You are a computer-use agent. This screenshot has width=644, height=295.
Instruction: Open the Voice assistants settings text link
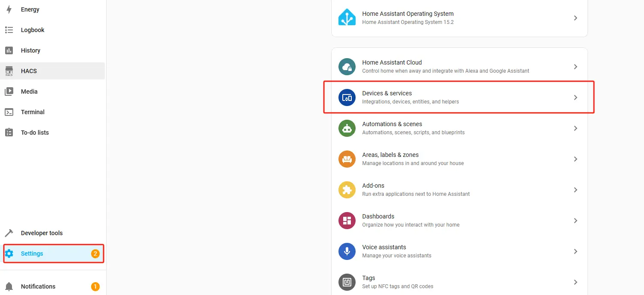[384, 247]
